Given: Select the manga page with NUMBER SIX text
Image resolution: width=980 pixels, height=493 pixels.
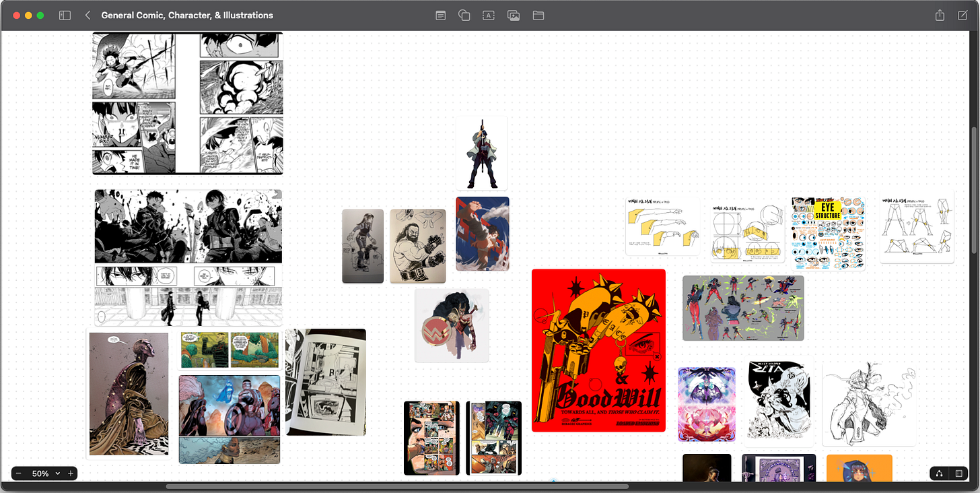Looking at the screenshot, I should point(188,103).
